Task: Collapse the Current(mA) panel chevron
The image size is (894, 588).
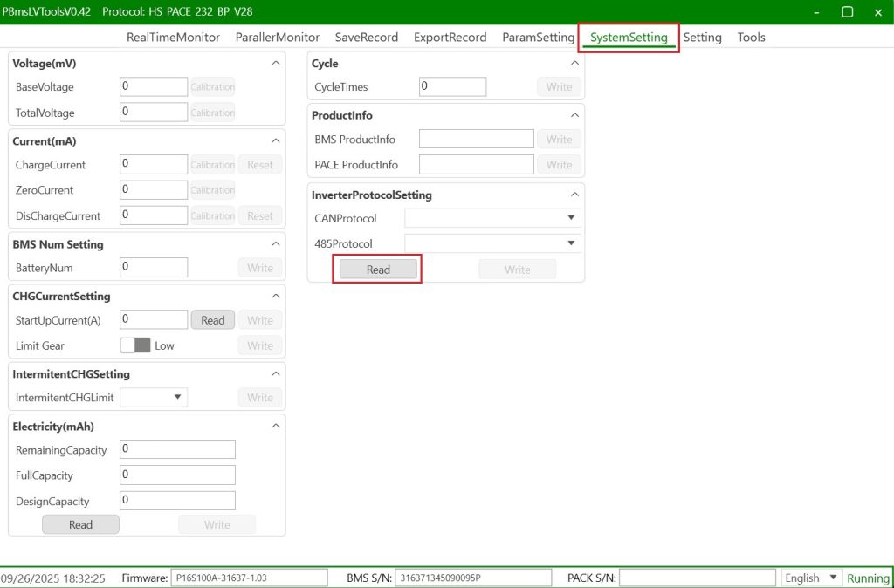Action: pos(276,140)
